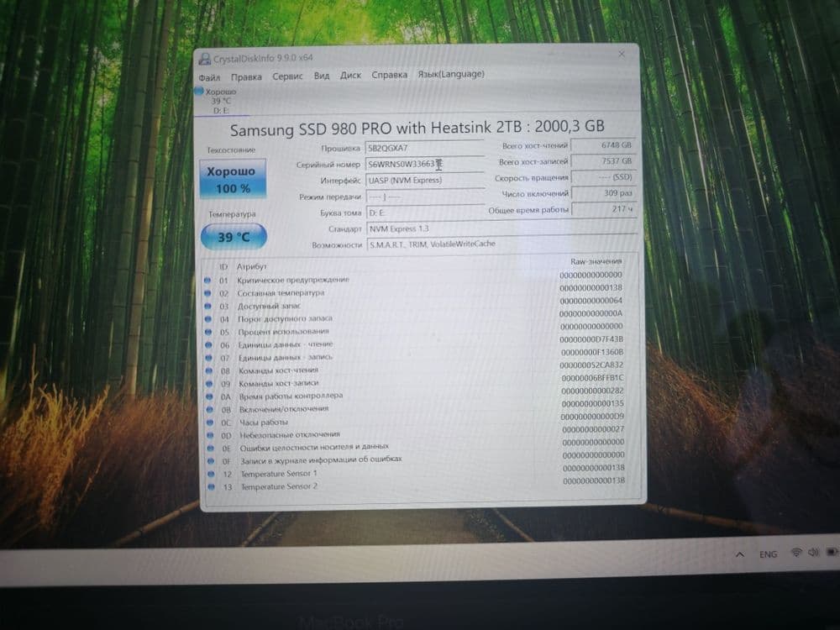Close the CrystalDiskInfo window

pos(622,54)
